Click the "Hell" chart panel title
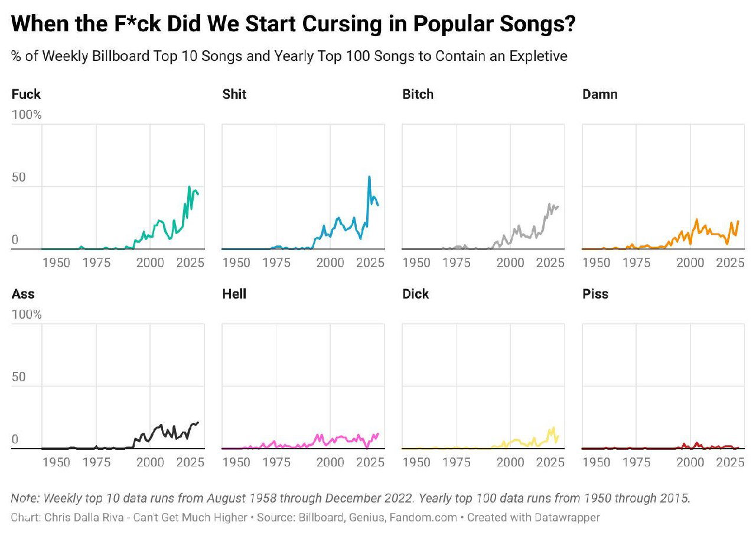The width and height of the screenshot is (756, 535). click(x=234, y=294)
